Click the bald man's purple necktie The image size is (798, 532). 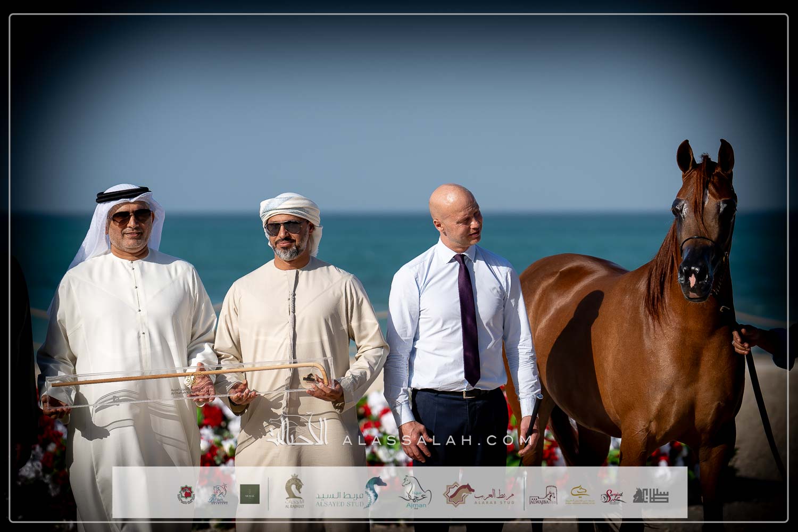(x=468, y=319)
